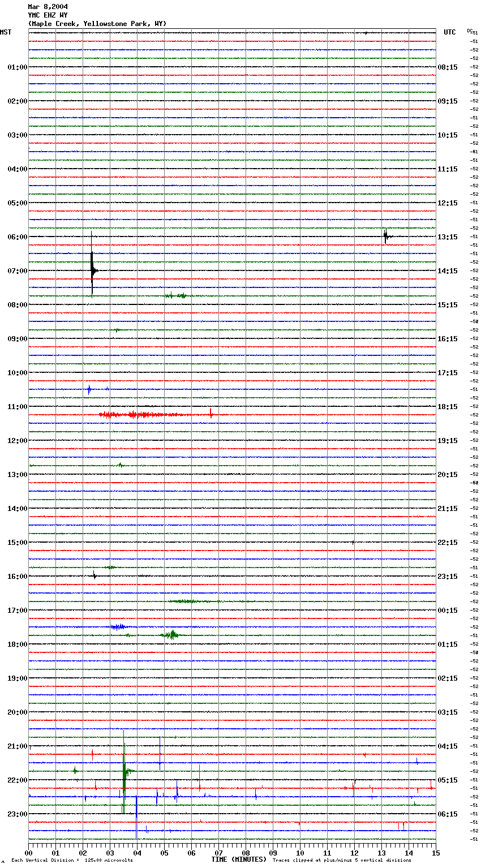Click the '22:00' MST time label
Screen dimensions: 481x868
18,780
